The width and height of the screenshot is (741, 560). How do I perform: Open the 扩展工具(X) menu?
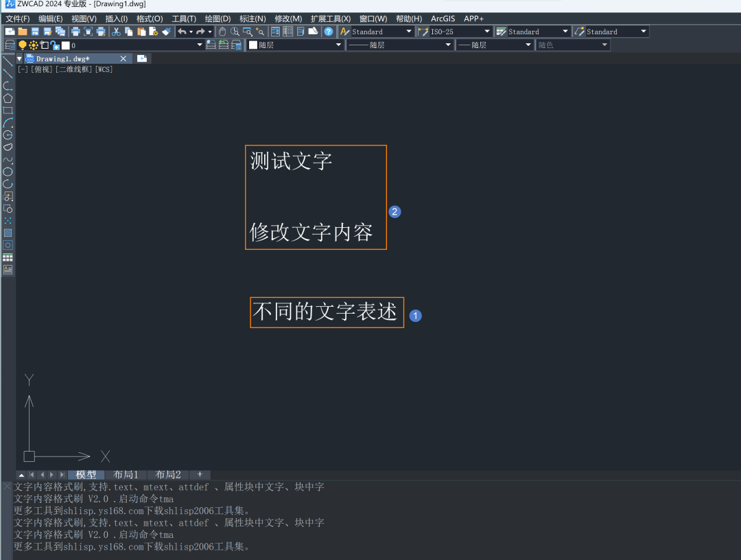(330, 19)
